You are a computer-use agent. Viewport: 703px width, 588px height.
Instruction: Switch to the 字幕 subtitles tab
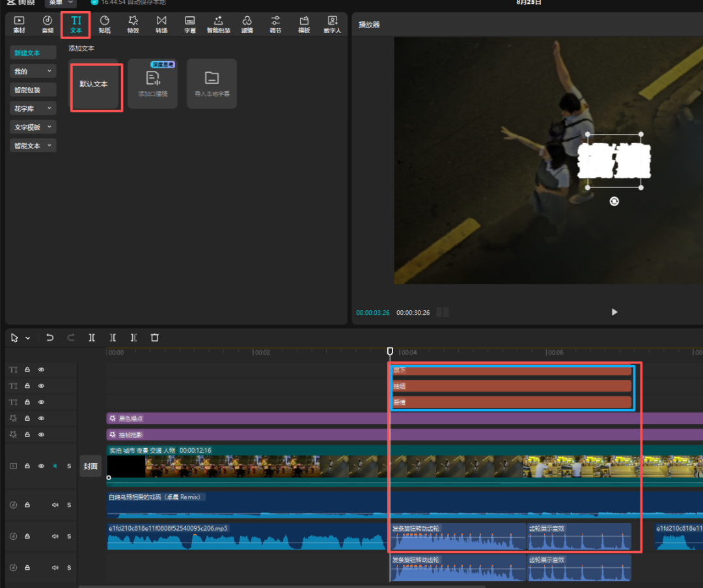189,25
